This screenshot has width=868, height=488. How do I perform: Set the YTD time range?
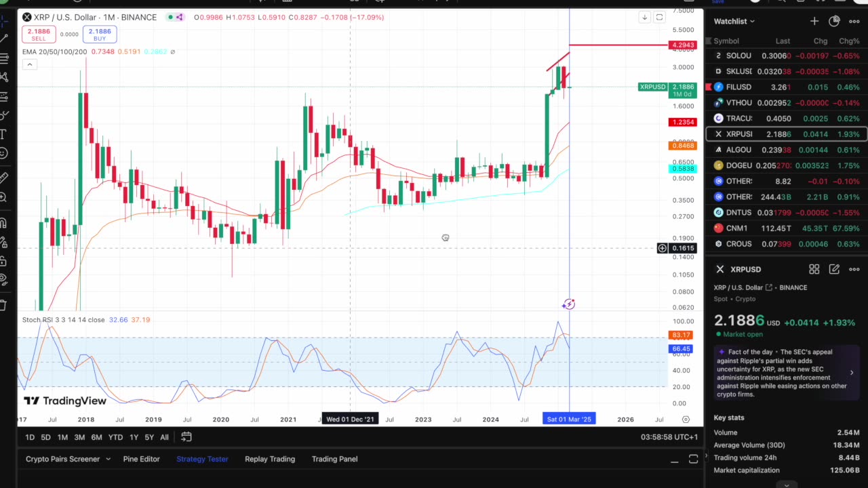[115, 437]
